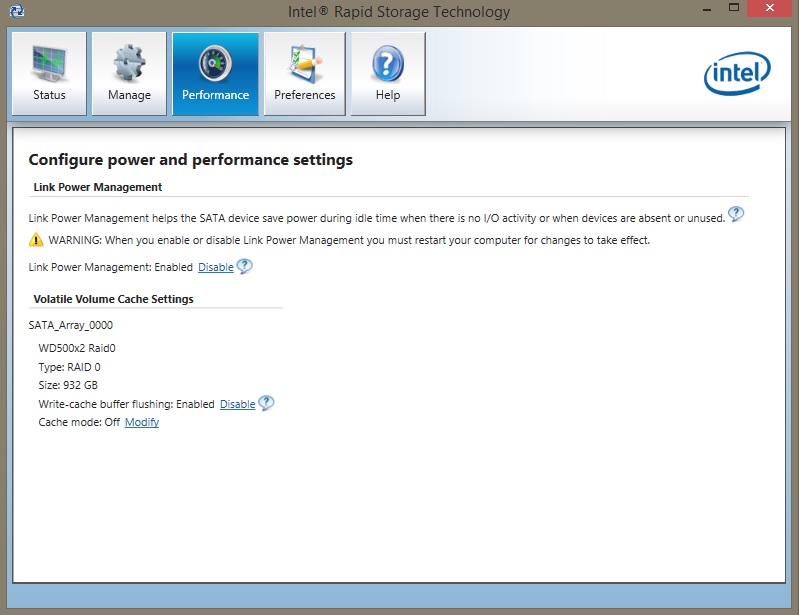Go to the Help tab
The width and height of the screenshot is (799, 615).
click(388, 74)
